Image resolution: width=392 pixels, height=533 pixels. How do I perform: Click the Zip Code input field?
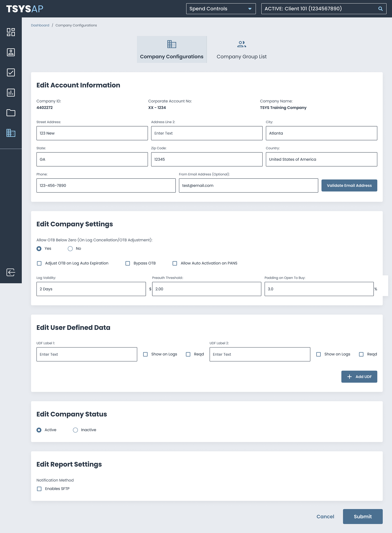click(x=207, y=159)
